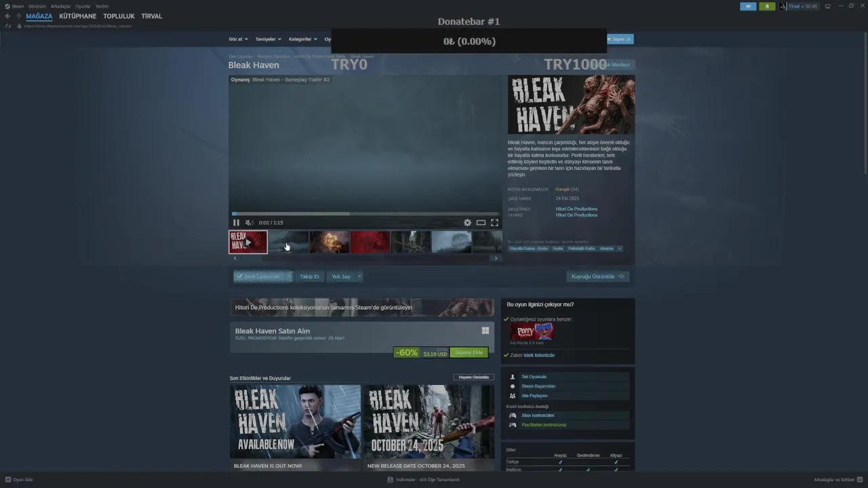
Task: Click the Poppy Playtime similar game image
Action: click(532, 331)
